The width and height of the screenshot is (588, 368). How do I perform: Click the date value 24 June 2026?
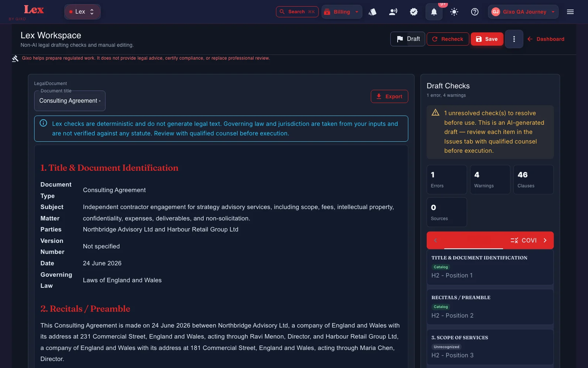pos(102,263)
